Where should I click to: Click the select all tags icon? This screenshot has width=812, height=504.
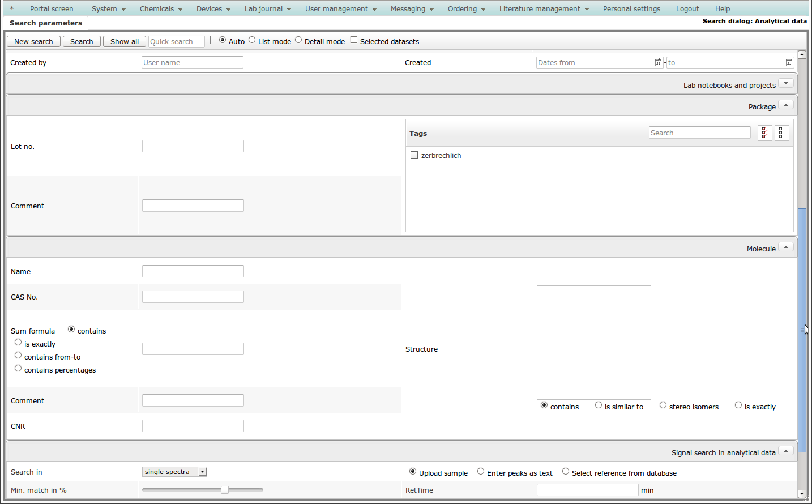(x=764, y=133)
